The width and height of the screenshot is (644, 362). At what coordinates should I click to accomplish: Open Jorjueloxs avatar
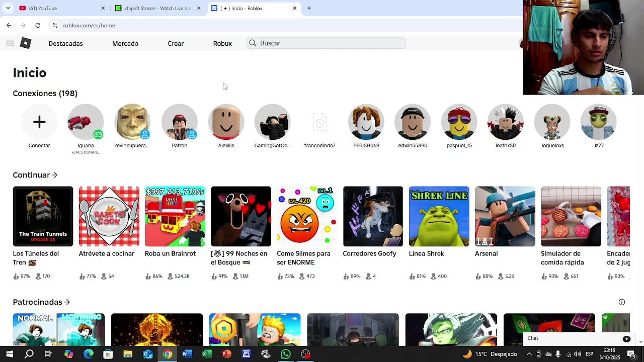coord(552,122)
